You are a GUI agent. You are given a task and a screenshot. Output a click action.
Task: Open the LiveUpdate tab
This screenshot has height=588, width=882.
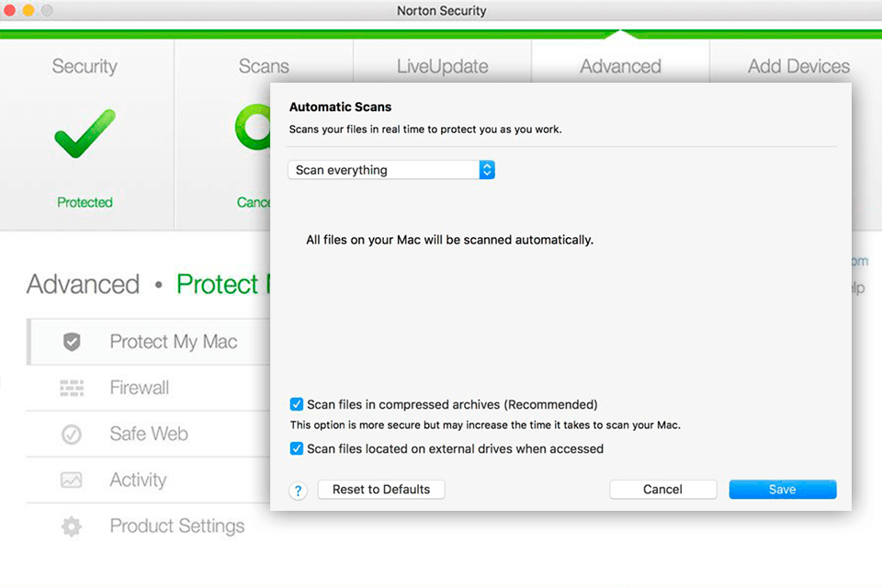point(442,66)
